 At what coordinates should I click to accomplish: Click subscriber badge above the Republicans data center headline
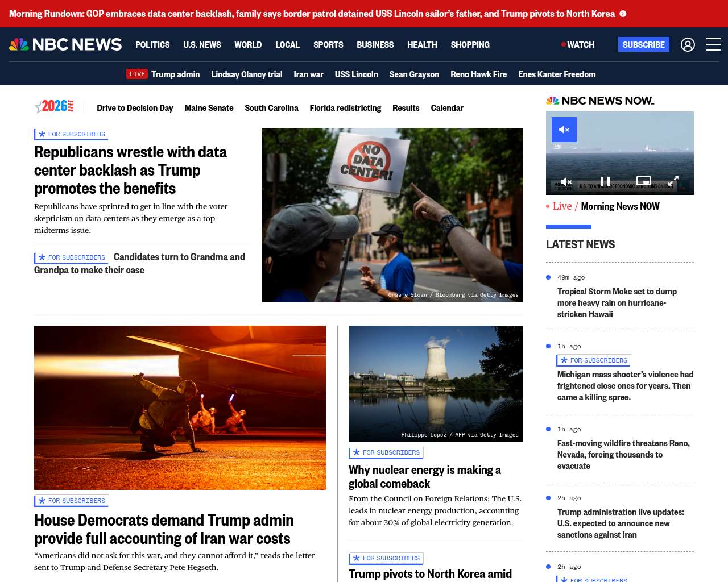coord(72,134)
